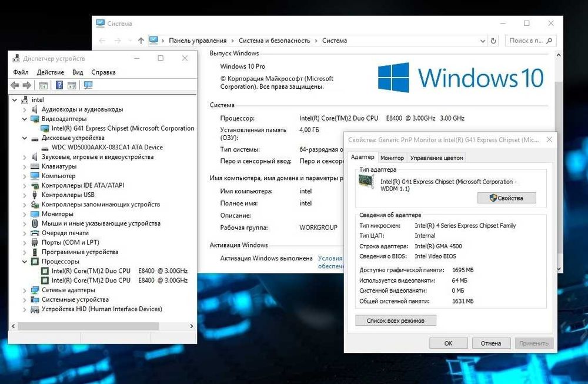Select the Системные устройства icon
Image resolution: width=588 pixels, height=384 pixels.
(35, 299)
